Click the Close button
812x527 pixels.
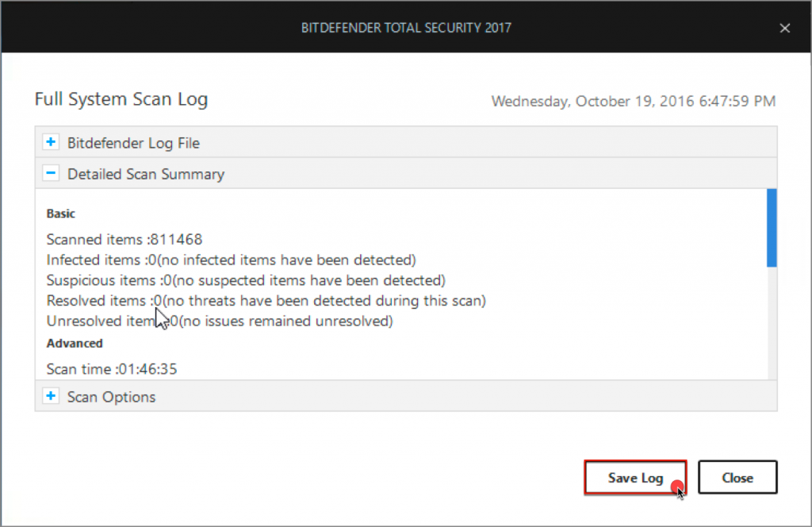pyautogui.click(x=737, y=477)
